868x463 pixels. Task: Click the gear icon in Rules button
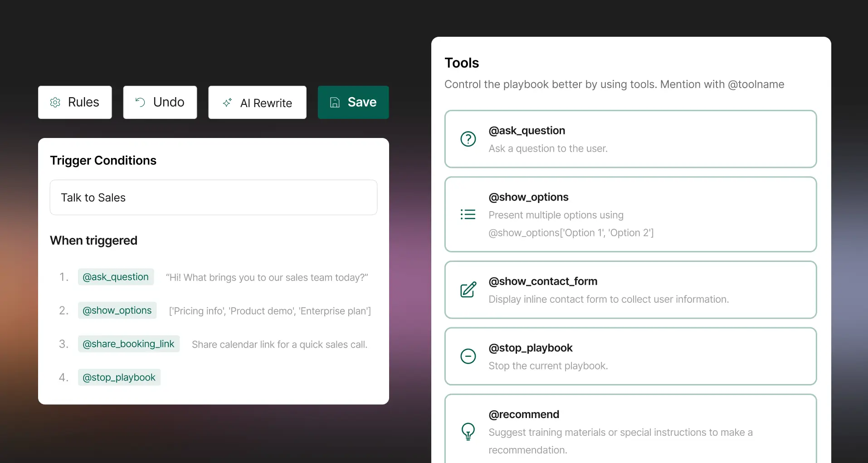click(55, 103)
